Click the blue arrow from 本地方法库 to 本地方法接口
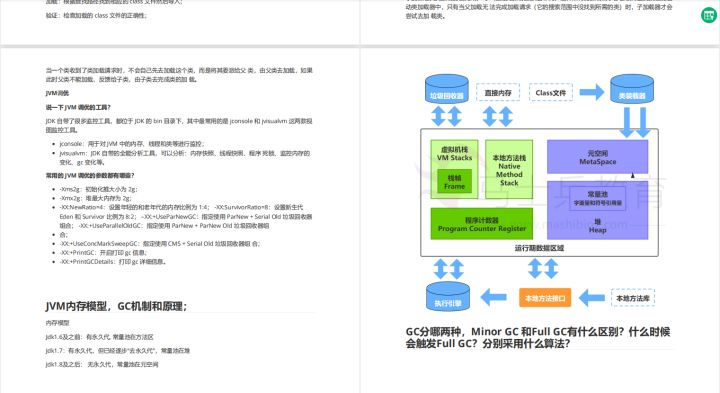The height and width of the screenshot is (393, 720). [592, 298]
